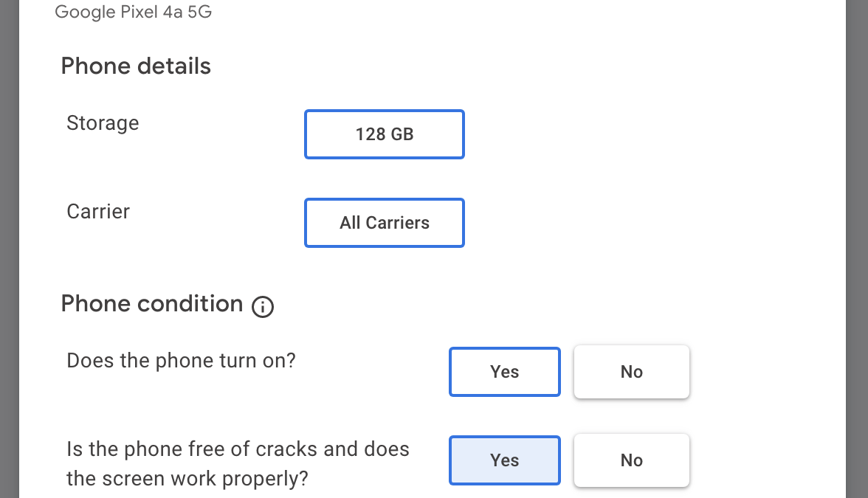Answer Yes to phone turns on

pos(504,372)
